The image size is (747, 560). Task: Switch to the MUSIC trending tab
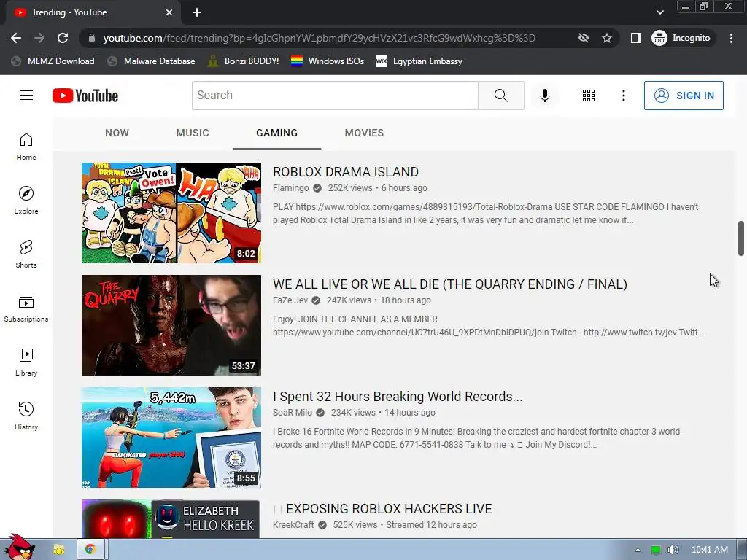pyautogui.click(x=193, y=133)
